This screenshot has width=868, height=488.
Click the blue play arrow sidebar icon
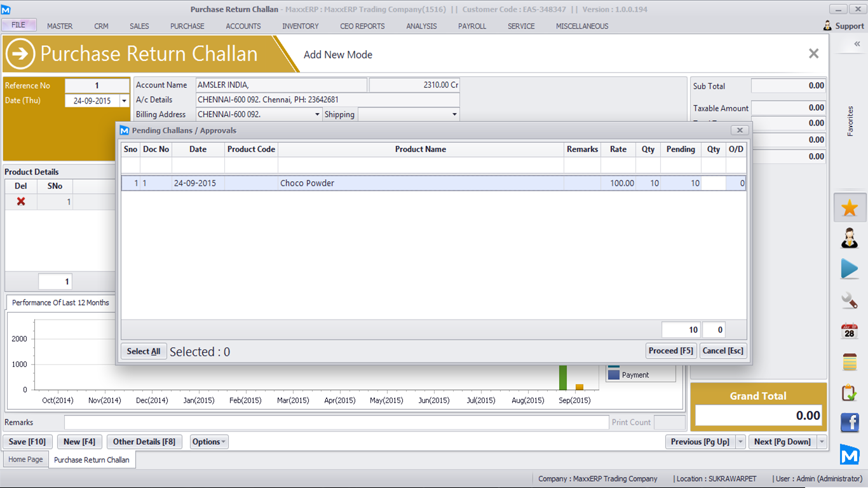[x=849, y=269]
